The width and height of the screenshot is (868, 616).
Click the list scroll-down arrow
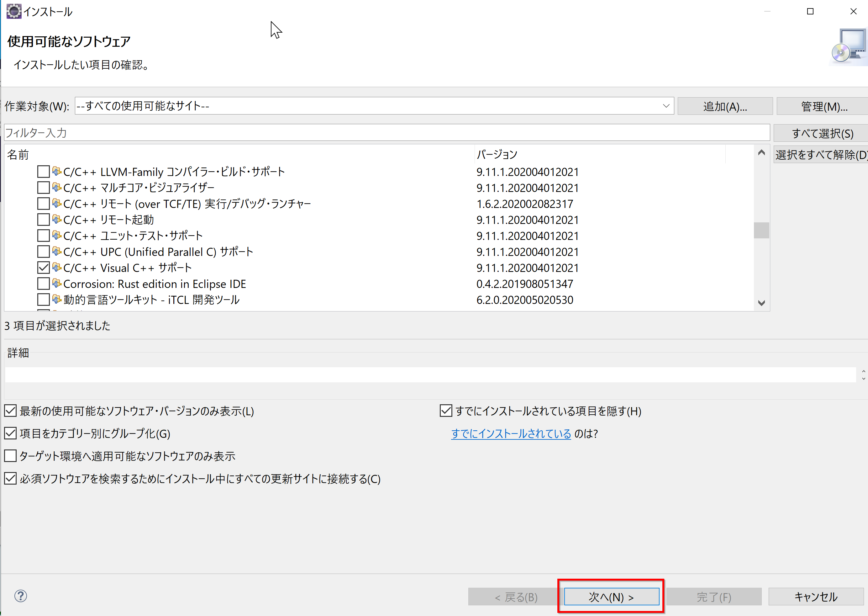point(761,303)
